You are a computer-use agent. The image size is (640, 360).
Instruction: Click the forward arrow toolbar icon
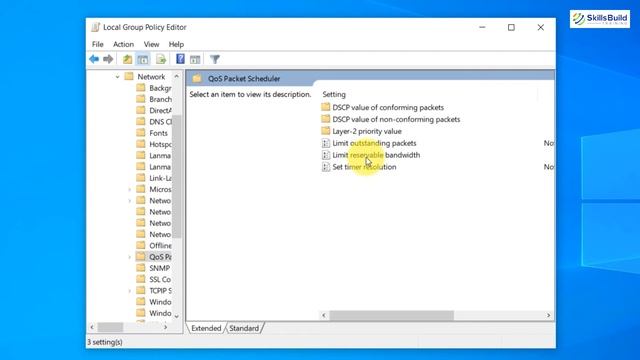click(108, 59)
